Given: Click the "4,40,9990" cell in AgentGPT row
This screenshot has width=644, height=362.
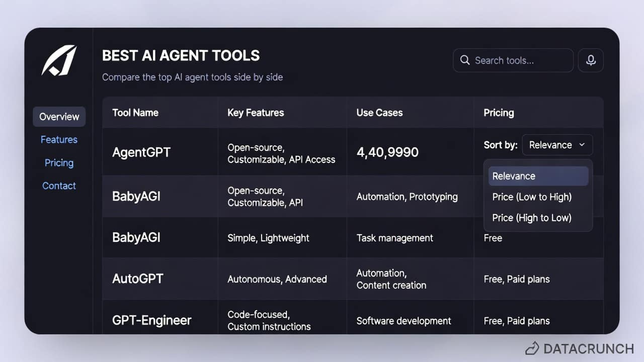Looking at the screenshot, I should (387, 152).
